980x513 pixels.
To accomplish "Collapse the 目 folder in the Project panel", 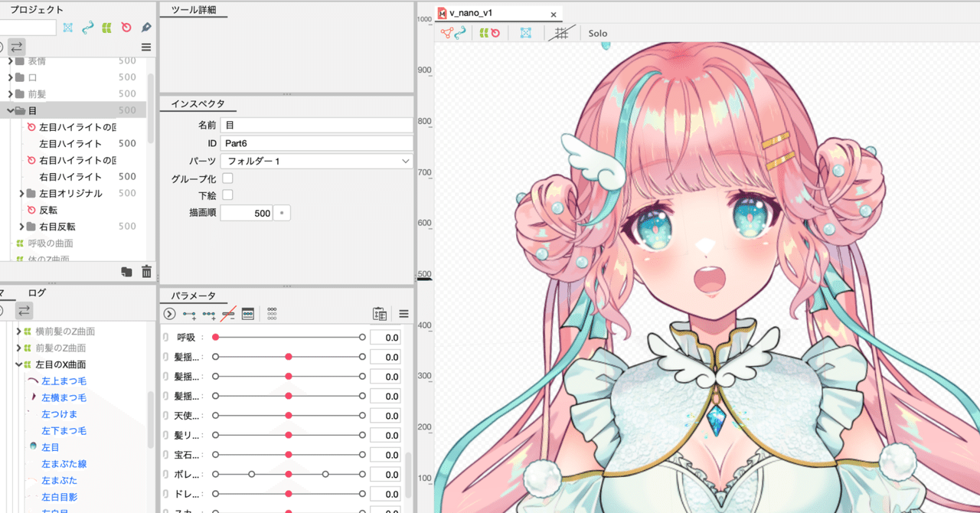I will [11, 110].
